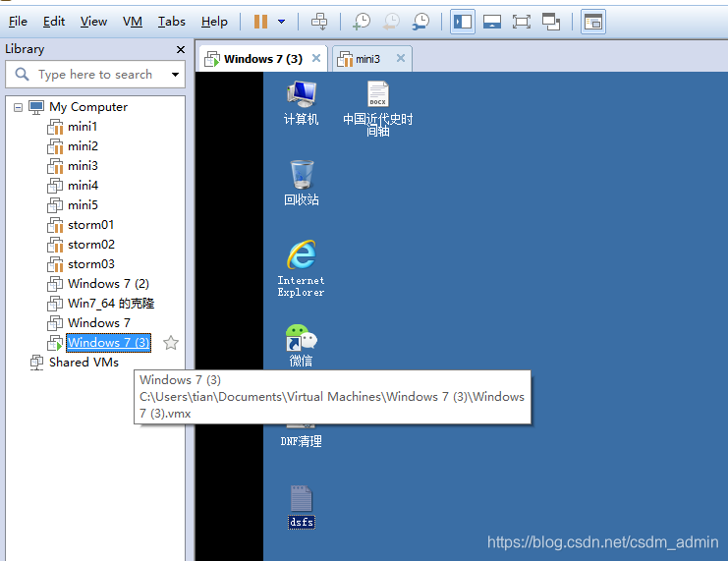Viewport: 728px width, 561px height.
Task: Open the Edit menu
Action: pyautogui.click(x=54, y=22)
